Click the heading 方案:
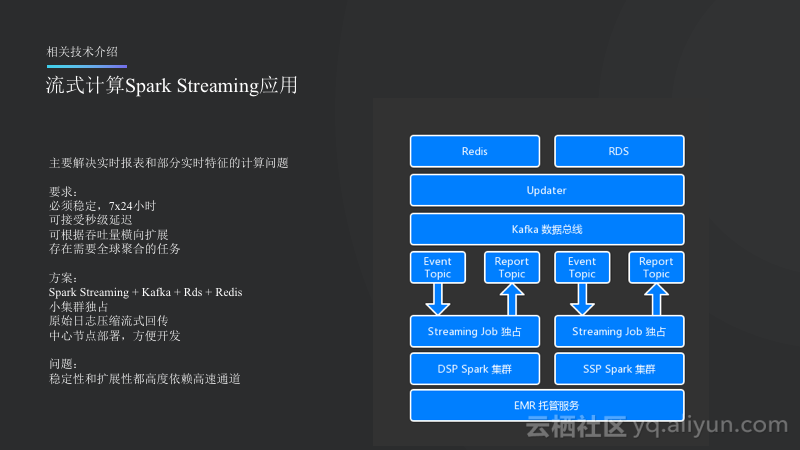The image size is (800, 450). (x=63, y=278)
